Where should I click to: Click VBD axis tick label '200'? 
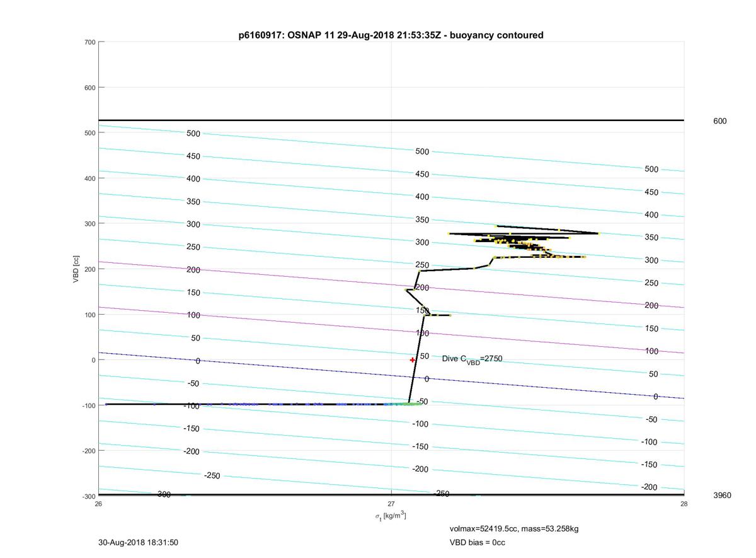[89, 269]
